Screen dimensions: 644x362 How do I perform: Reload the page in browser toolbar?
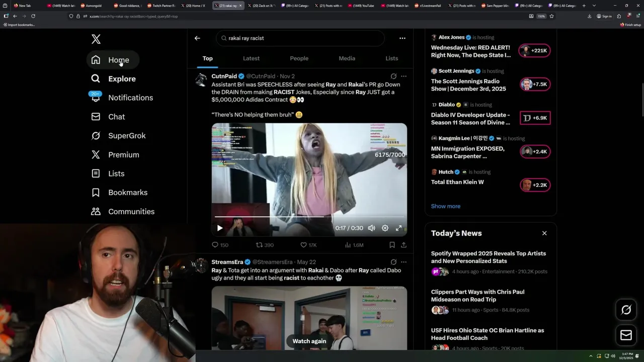(33, 16)
